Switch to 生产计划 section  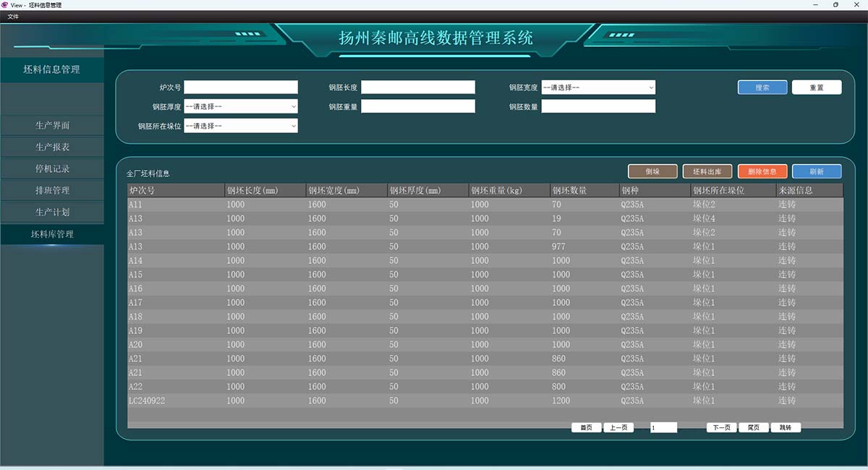coord(52,212)
